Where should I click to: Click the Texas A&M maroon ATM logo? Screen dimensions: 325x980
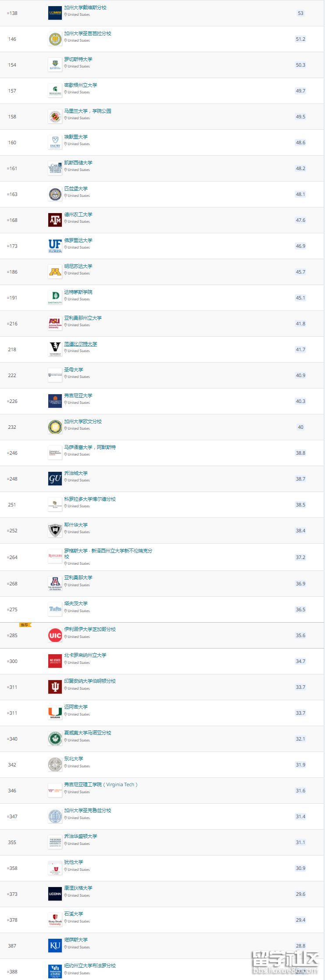pos(55,220)
